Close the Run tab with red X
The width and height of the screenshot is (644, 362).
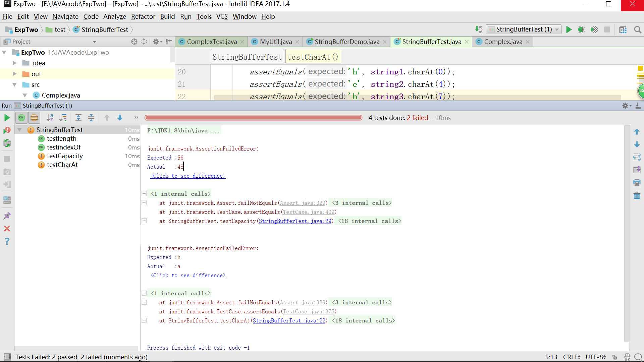(7, 229)
